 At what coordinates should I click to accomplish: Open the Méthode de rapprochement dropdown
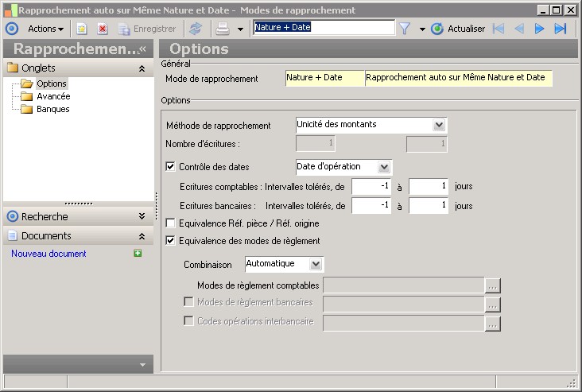(438, 125)
